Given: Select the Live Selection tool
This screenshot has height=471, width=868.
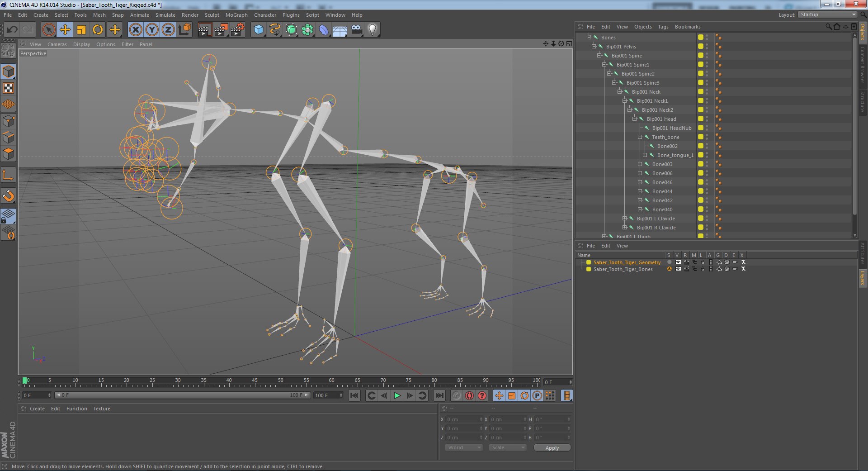Looking at the screenshot, I should coord(48,30).
